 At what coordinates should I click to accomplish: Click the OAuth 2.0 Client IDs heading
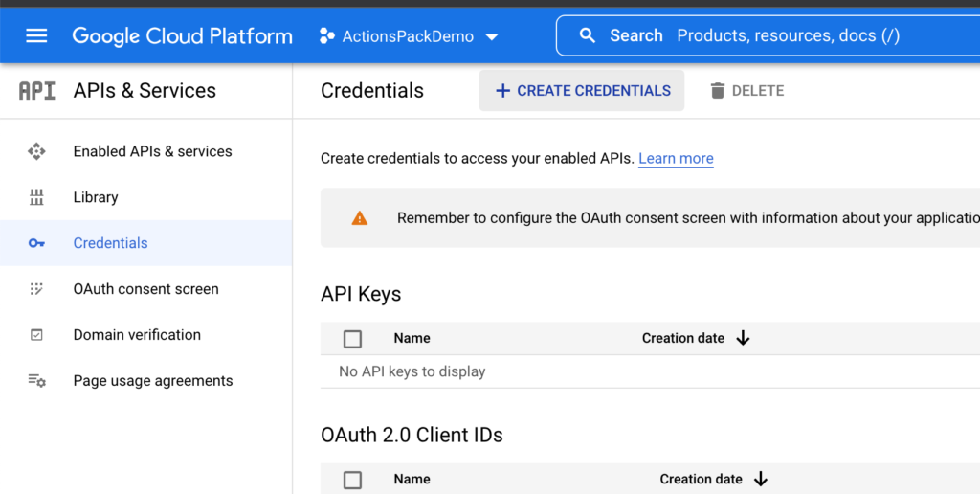[412, 435]
